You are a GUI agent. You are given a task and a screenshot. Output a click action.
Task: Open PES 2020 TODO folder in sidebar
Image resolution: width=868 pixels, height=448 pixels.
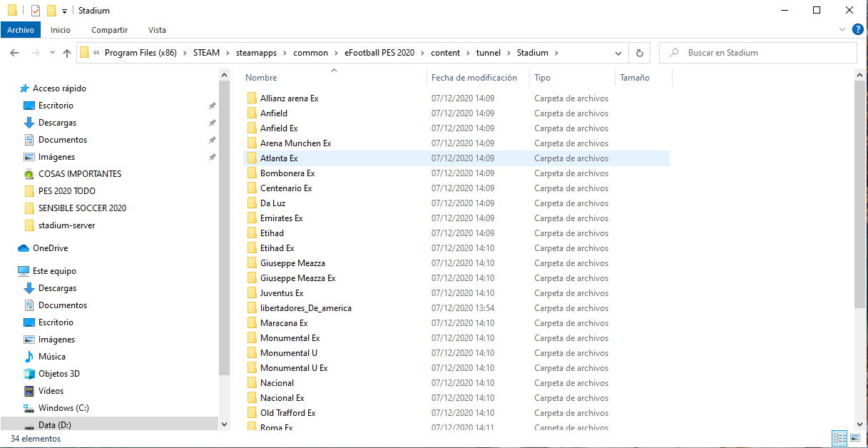[66, 191]
